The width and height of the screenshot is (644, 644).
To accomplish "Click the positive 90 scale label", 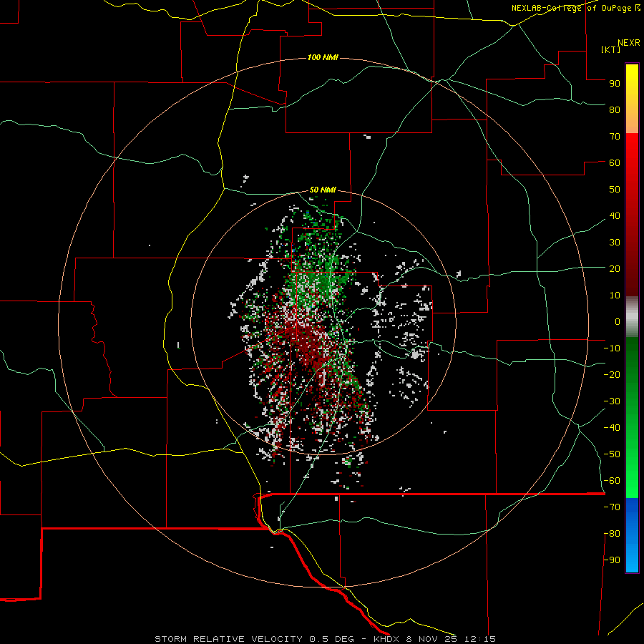I will click(615, 84).
